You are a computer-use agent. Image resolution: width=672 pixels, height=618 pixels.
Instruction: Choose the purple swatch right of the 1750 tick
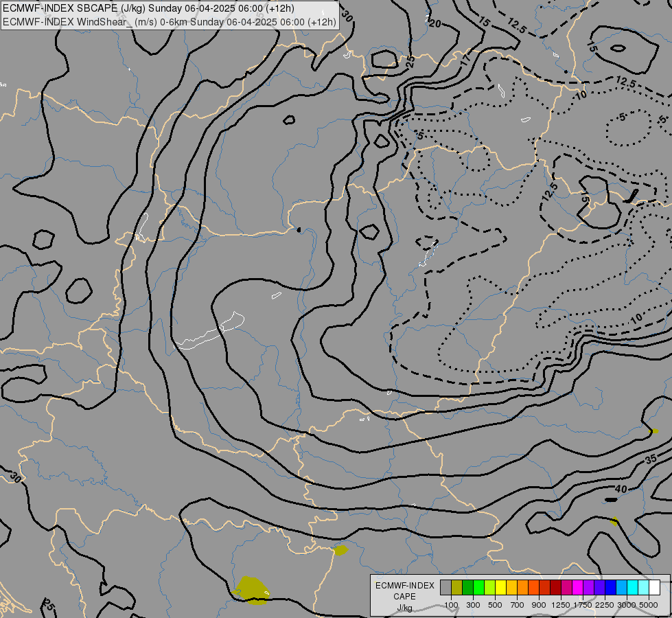[x=589, y=587]
